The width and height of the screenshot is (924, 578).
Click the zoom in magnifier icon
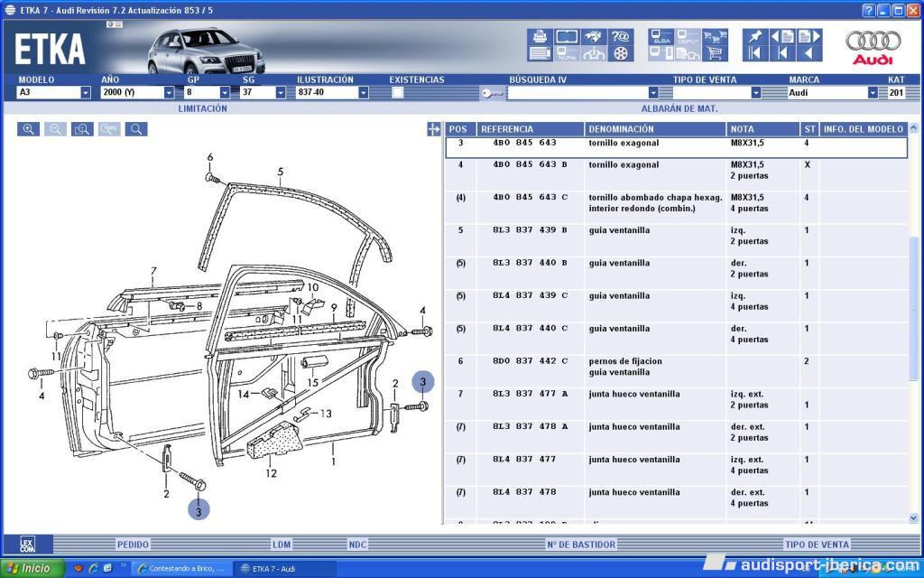28,129
